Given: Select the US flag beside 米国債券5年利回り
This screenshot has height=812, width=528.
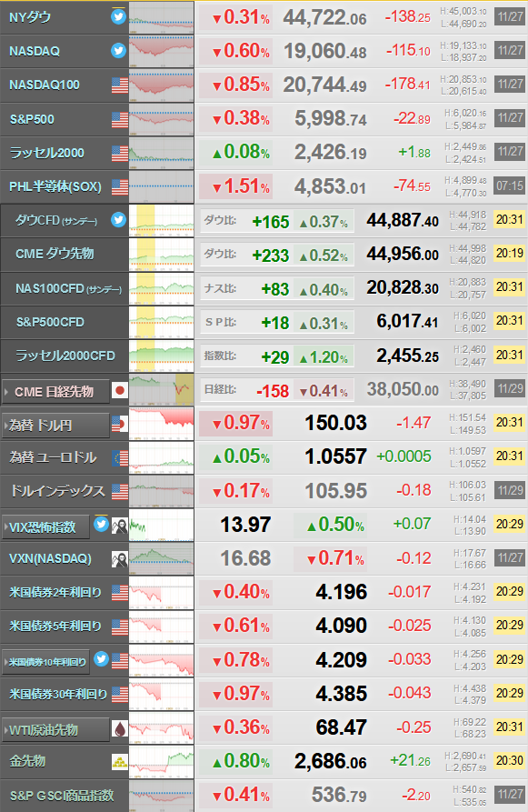Looking at the screenshot, I should click(x=120, y=627).
